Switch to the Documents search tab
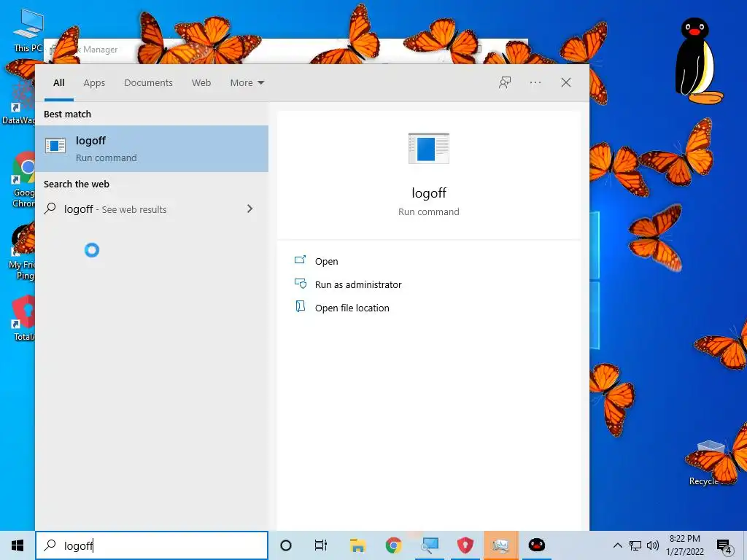747x560 pixels. pyautogui.click(x=148, y=83)
